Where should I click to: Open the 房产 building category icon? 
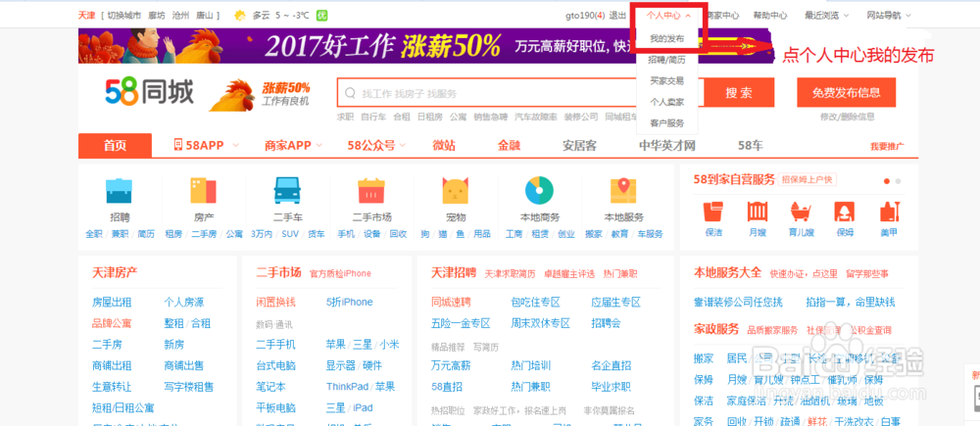click(203, 191)
